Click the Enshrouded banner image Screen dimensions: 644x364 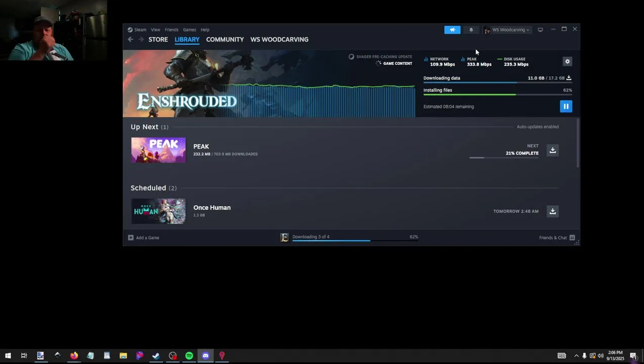(269, 83)
